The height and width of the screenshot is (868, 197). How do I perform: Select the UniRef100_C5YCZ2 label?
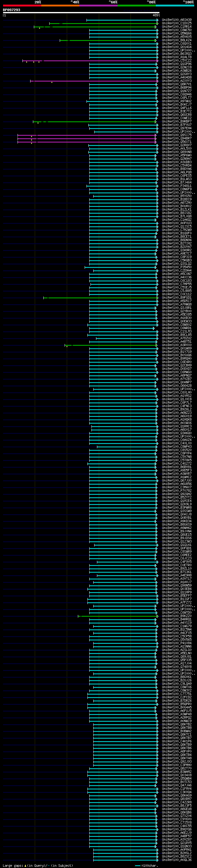click(x=176, y=61)
